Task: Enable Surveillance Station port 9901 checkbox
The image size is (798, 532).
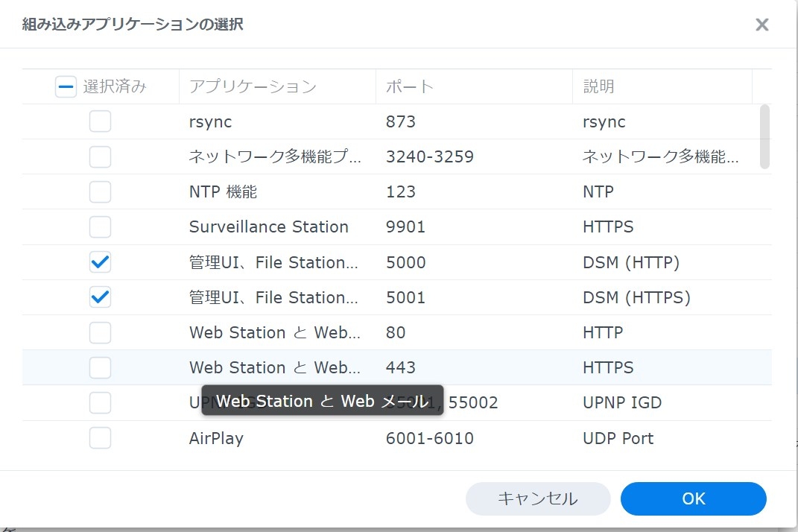Action: 100,227
